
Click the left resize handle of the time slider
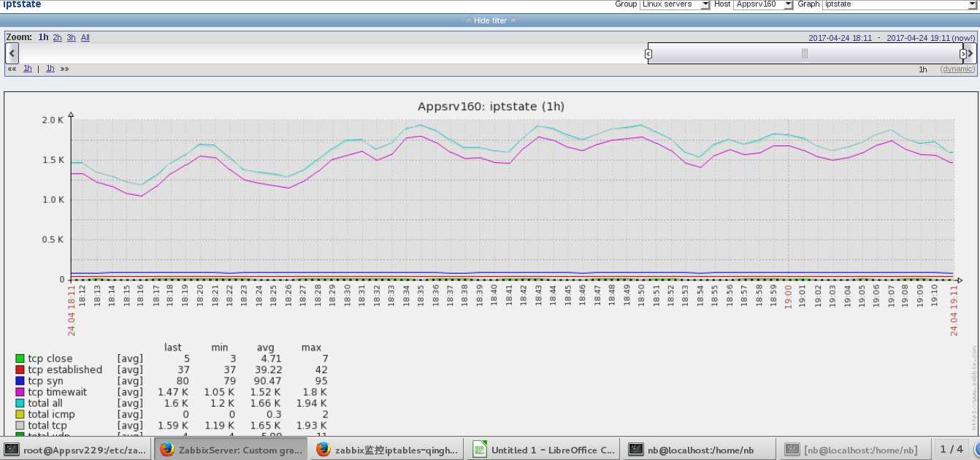pos(648,53)
